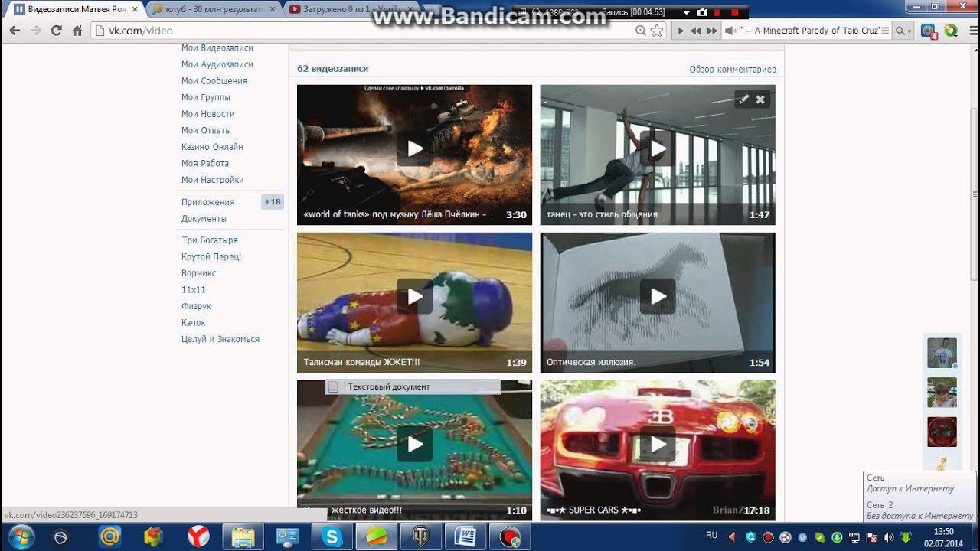This screenshot has width=980, height=551.
Task: Open Обзор комментариев link
Action: click(733, 69)
